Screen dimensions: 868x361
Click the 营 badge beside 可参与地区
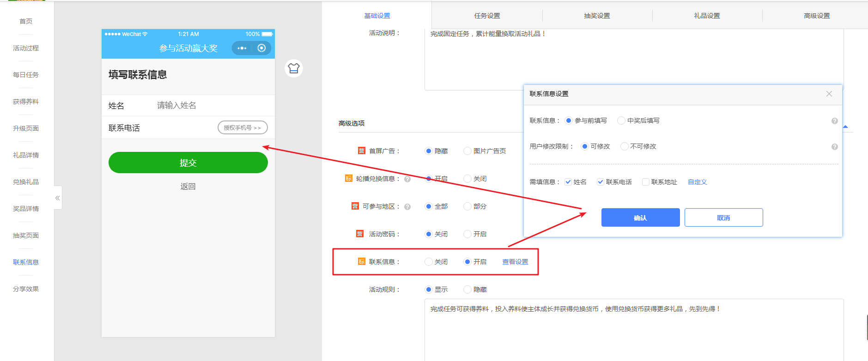tap(355, 206)
